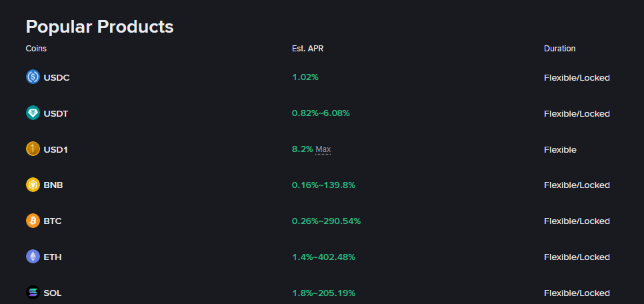
Task: Click the BNB 0.16%~139.8% APR value
Action: [323, 185]
